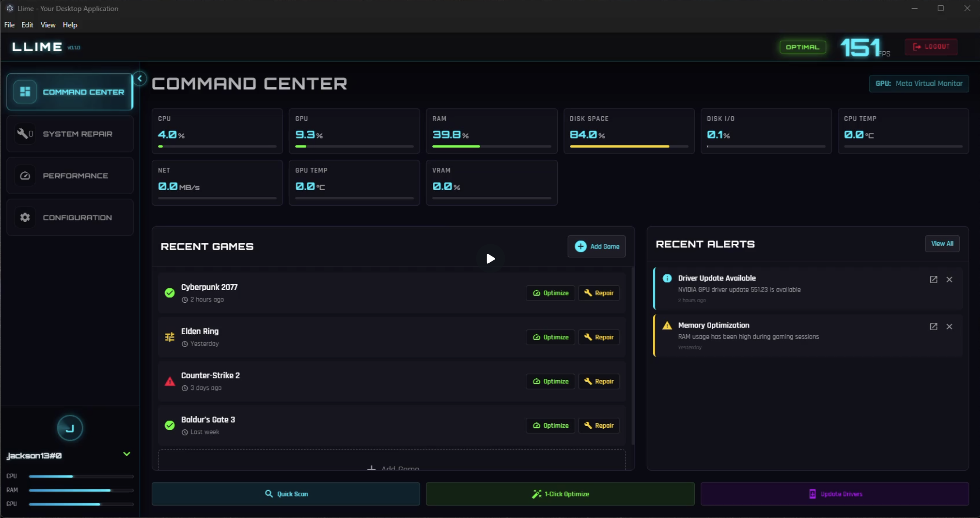980x518 pixels.
Task: Click the Elden Ring settings icon
Action: click(170, 337)
